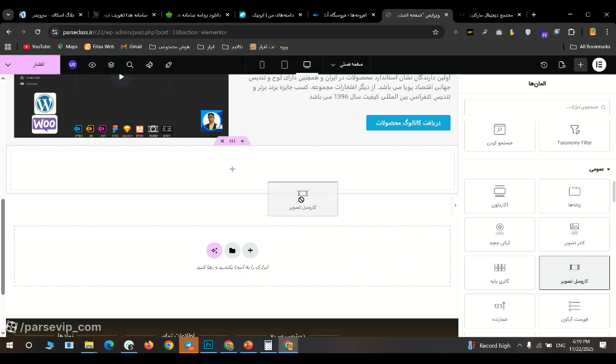
Task: Collapse the elements panel with side arrow
Action: [x=455, y=205]
